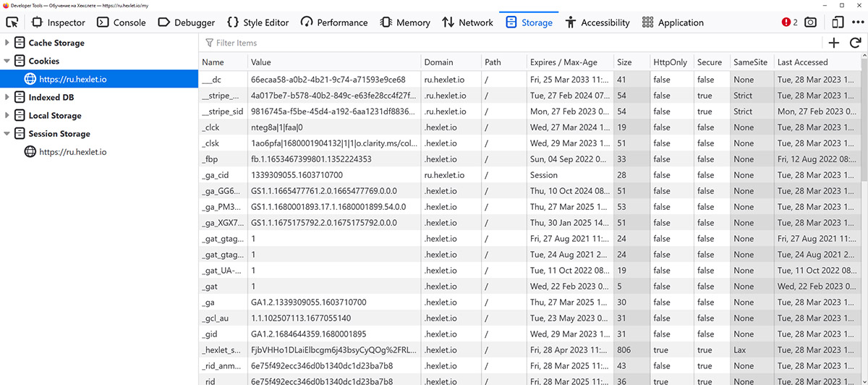This screenshot has height=385, width=868.
Task: Select the _clck cookie name
Action: [x=210, y=127]
